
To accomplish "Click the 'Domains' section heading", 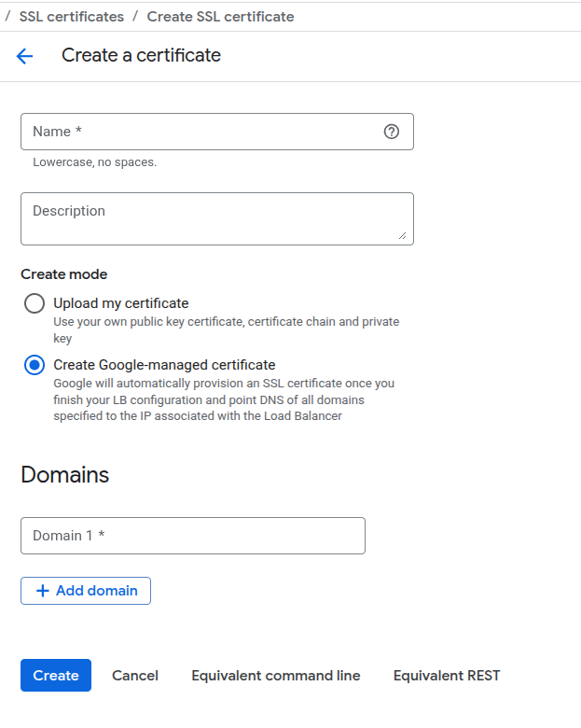I will tap(65, 474).
